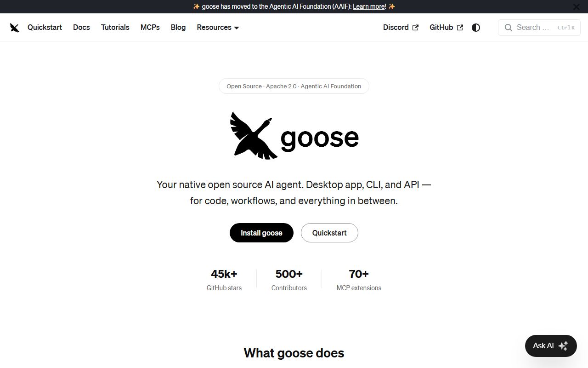Image resolution: width=588 pixels, height=368 pixels.
Task: Open the MCPs page
Action: click(x=150, y=28)
